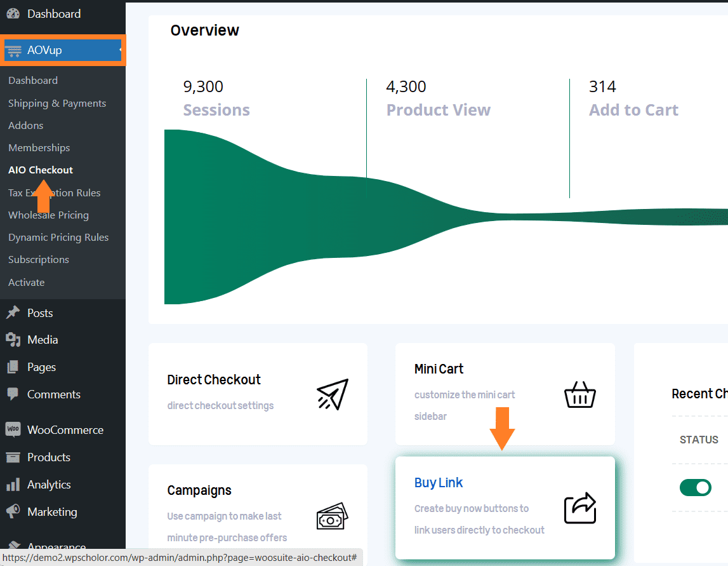Open the Subscriptions submenu item
The image size is (728, 566).
39,260
